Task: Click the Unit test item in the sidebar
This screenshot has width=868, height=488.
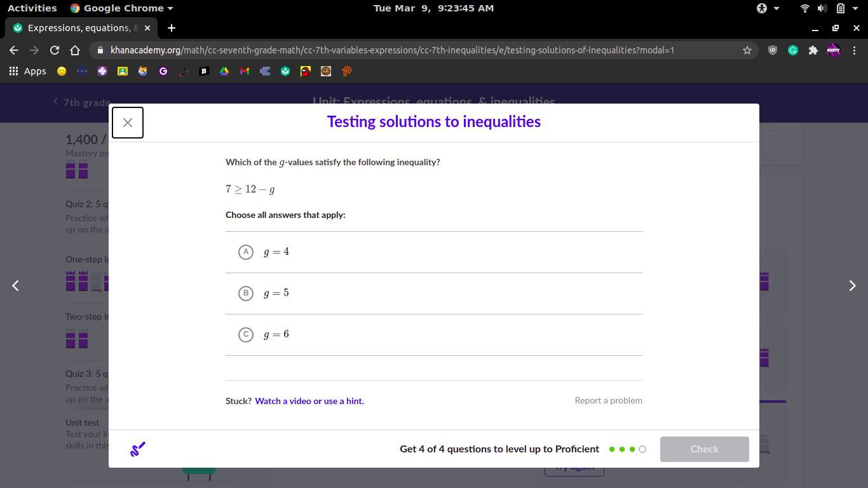Action: (x=83, y=423)
